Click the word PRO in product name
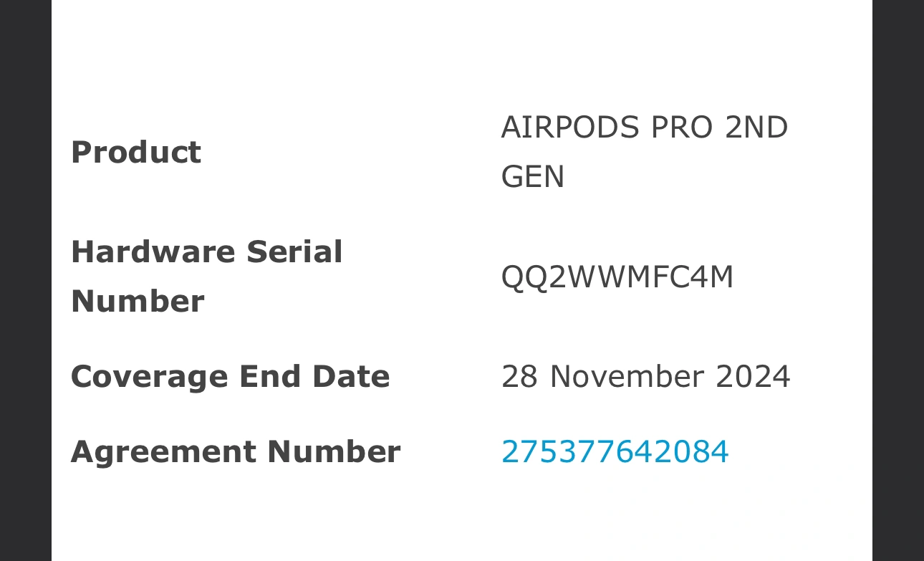This screenshot has width=924, height=561. 682,128
